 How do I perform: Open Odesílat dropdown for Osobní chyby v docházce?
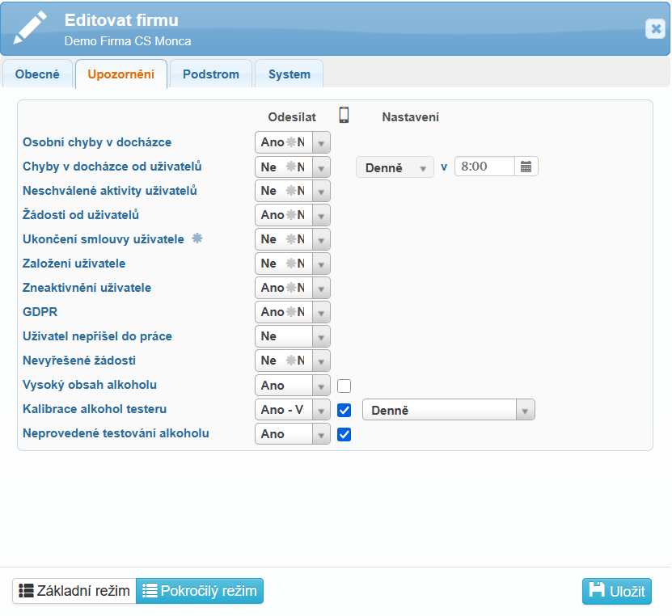pyautogui.click(x=321, y=142)
